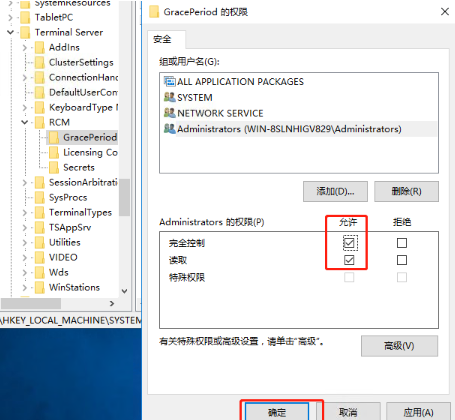The height and width of the screenshot is (420, 455).
Task: Click the AddIns folder icon
Action: (x=40, y=47)
